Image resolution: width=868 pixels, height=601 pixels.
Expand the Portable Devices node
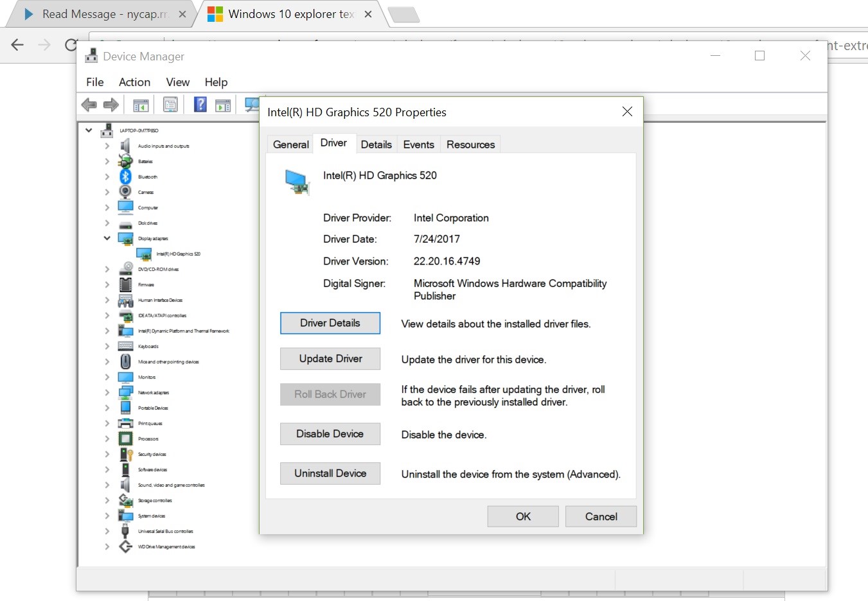tap(107, 408)
